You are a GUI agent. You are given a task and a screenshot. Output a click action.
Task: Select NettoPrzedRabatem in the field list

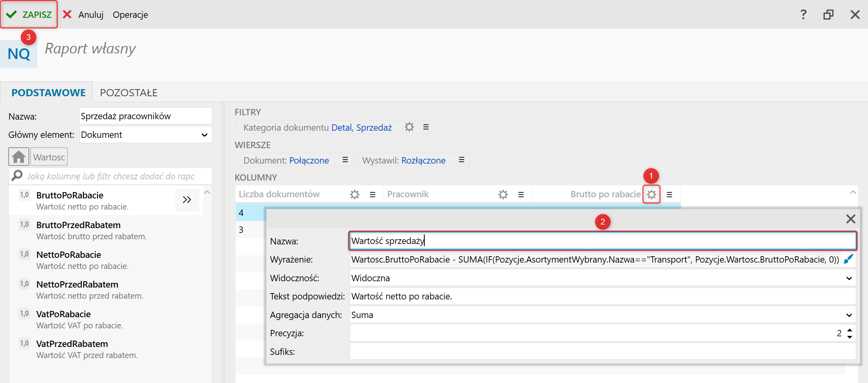point(77,284)
